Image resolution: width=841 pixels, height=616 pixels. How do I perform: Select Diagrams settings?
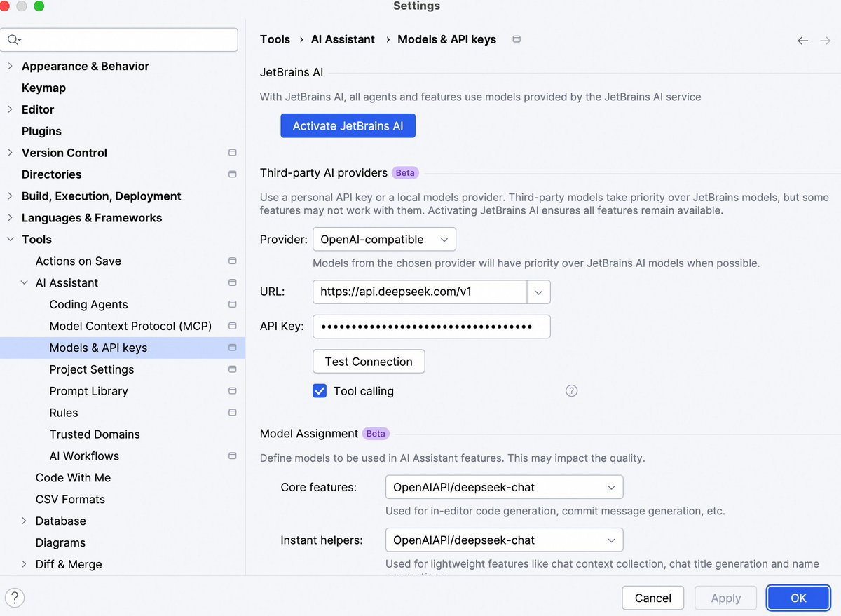pos(60,542)
